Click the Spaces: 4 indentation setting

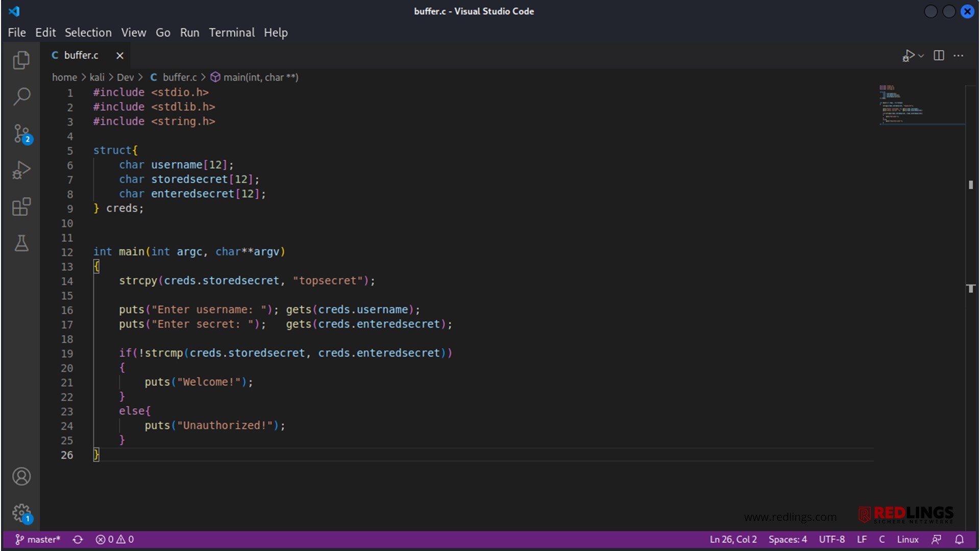[x=788, y=540]
